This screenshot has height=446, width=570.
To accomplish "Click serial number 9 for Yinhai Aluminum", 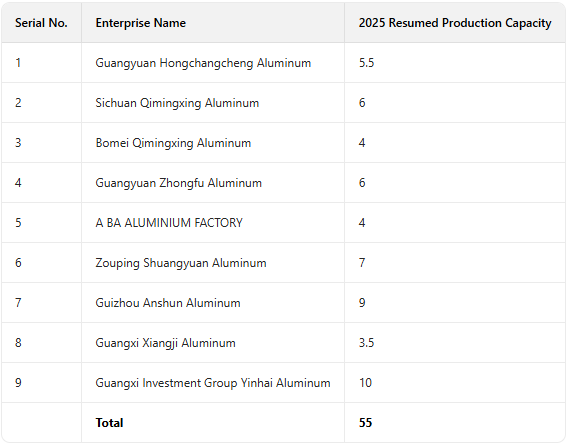I will coord(18,382).
